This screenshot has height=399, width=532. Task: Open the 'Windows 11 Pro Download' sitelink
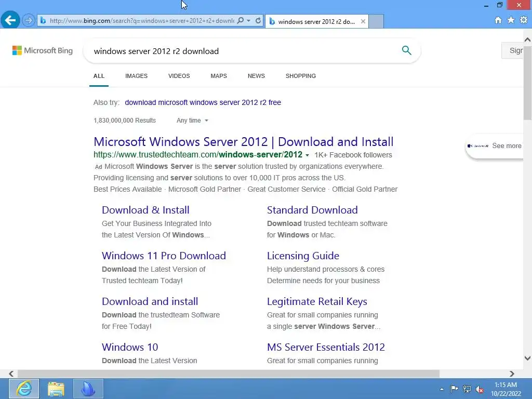[164, 256]
